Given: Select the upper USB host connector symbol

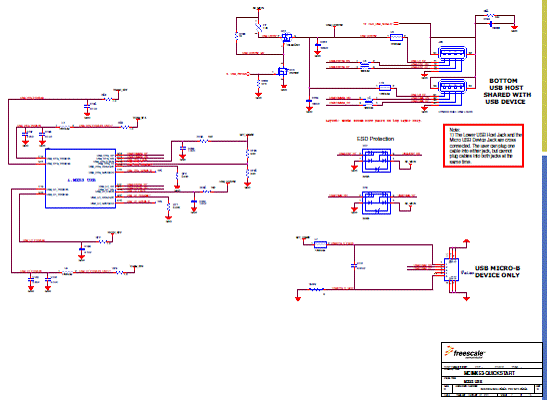Looking at the screenshot, I should point(452,53).
